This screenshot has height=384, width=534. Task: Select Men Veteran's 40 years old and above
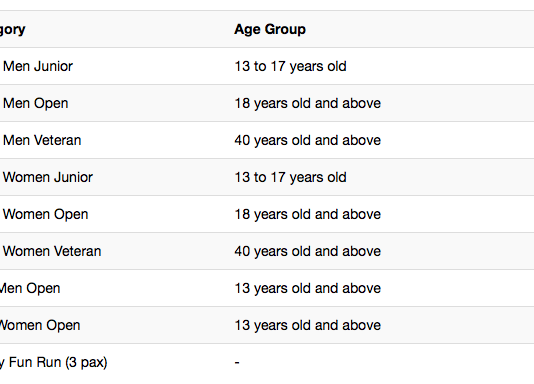308,140
